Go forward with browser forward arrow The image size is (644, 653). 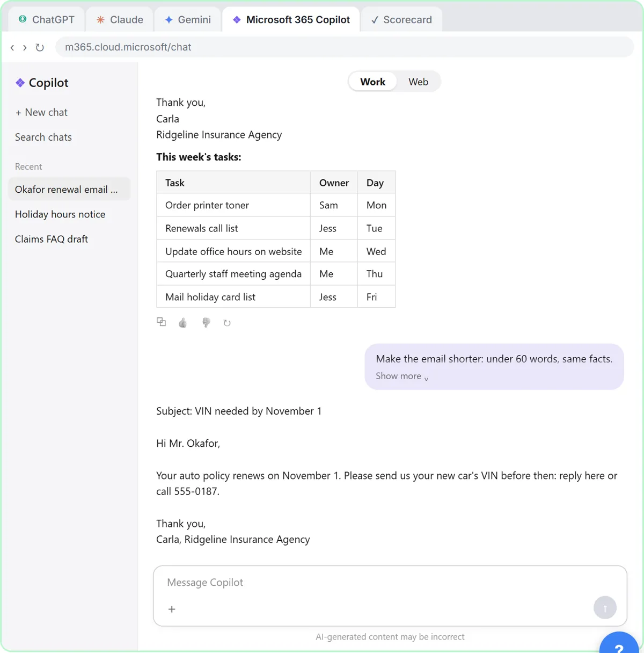click(x=25, y=47)
